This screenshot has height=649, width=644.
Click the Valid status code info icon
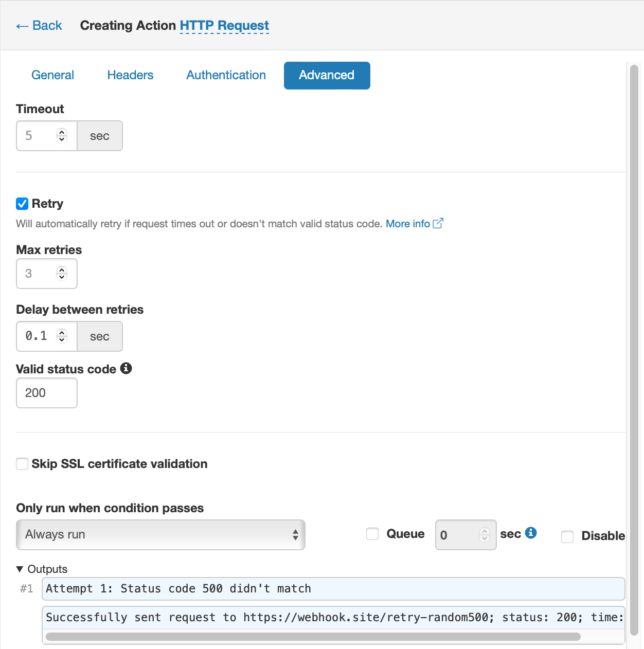[126, 368]
